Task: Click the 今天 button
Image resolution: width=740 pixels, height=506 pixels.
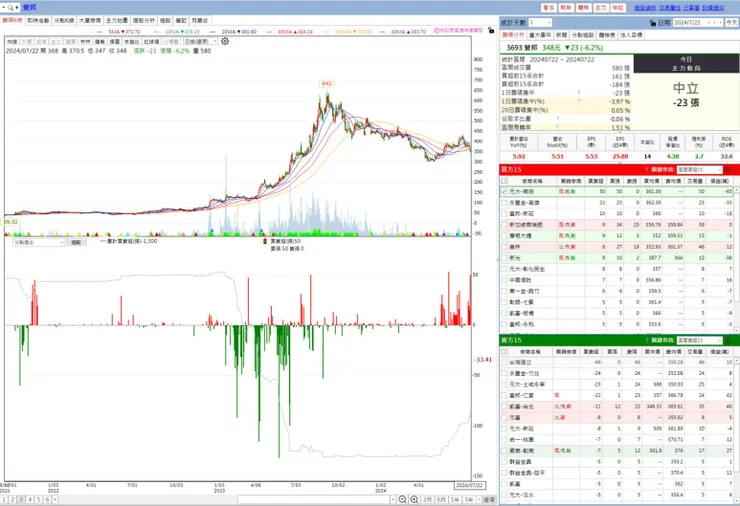Action: (x=732, y=23)
